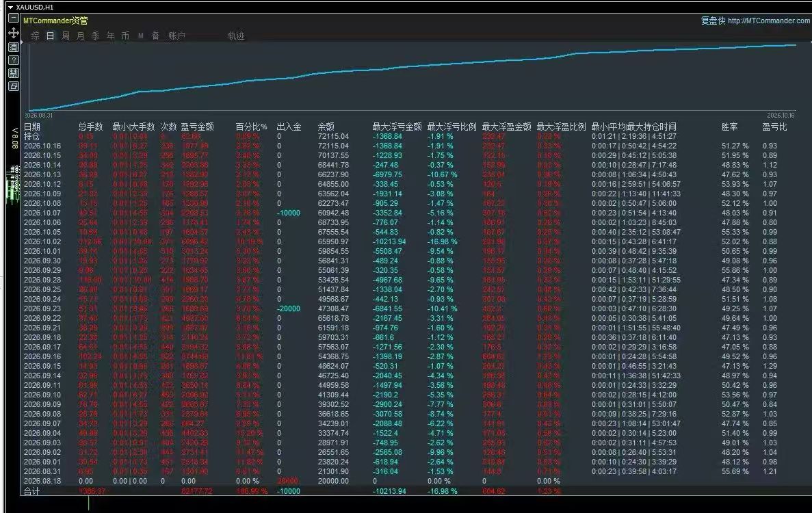Switch to the 账户 account tab

[176, 36]
